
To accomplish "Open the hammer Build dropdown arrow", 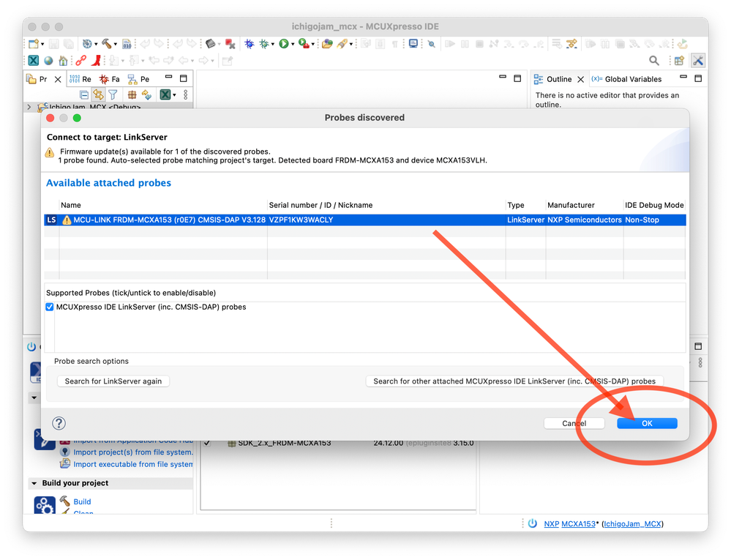I will pos(115,45).
